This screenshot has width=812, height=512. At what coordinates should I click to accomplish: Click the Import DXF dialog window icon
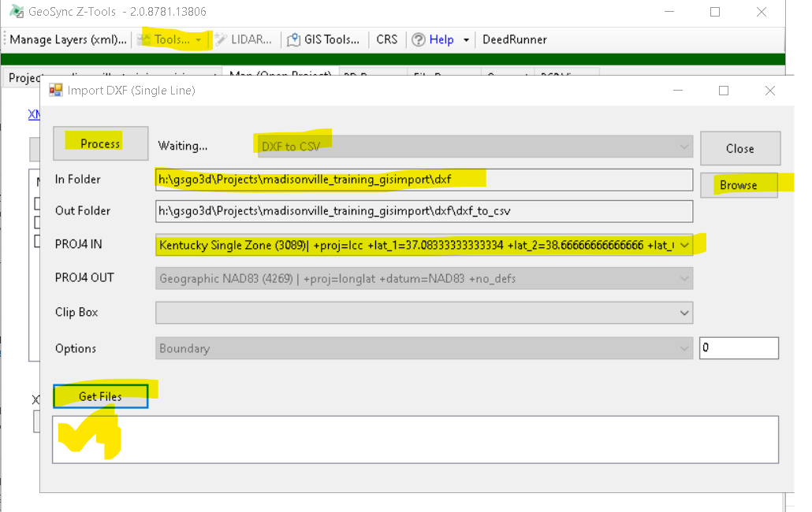(x=56, y=91)
